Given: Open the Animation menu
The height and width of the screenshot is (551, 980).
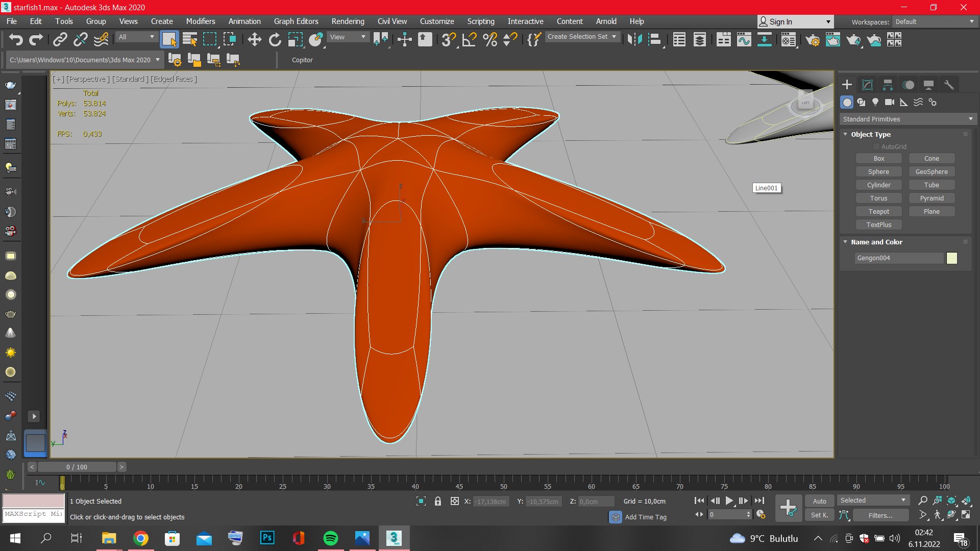Looking at the screenshot, I should (244, 21).
